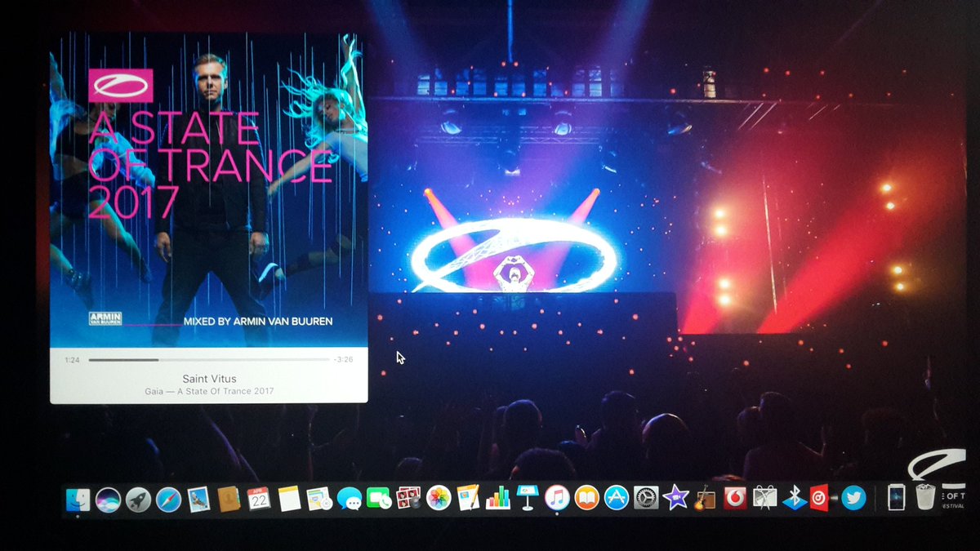Click remaining time -3:26 in MiniPlayer
Viewport: 980px width, 551px height.
click(344, 360)
